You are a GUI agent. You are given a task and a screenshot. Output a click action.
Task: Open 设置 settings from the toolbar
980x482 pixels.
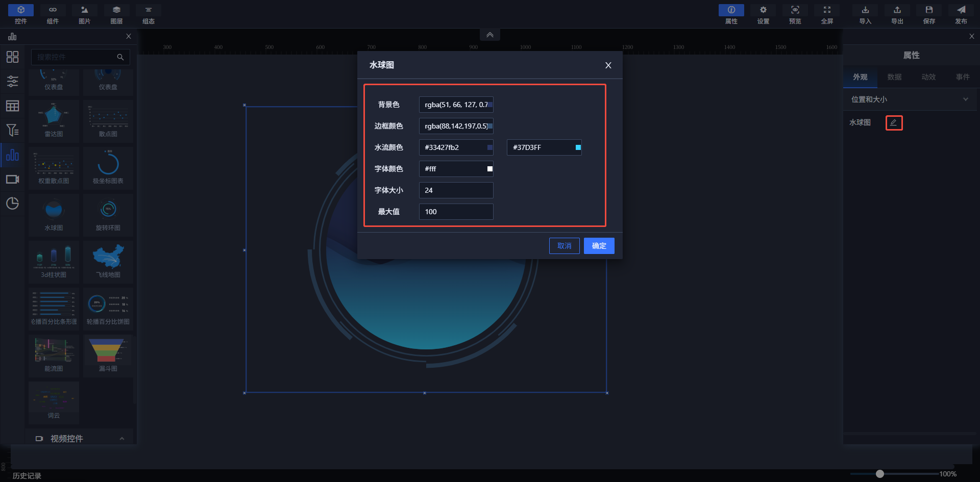point(763,14)
